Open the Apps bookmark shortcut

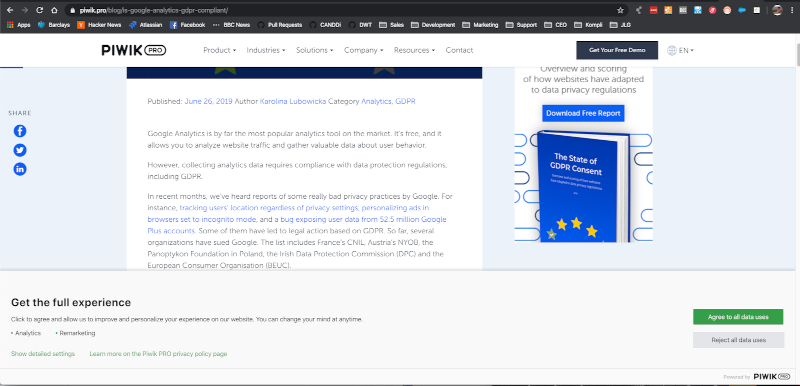pyautogui.click(x=18, y=24)
